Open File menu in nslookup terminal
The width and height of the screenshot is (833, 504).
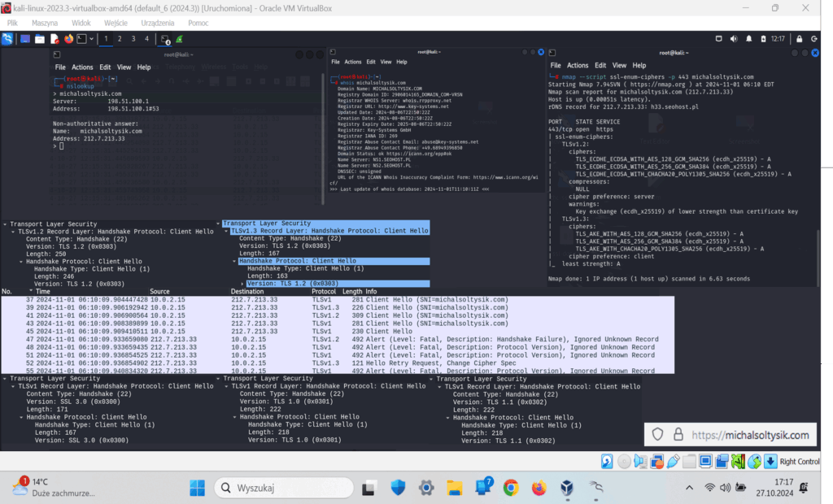click(60, 67)
